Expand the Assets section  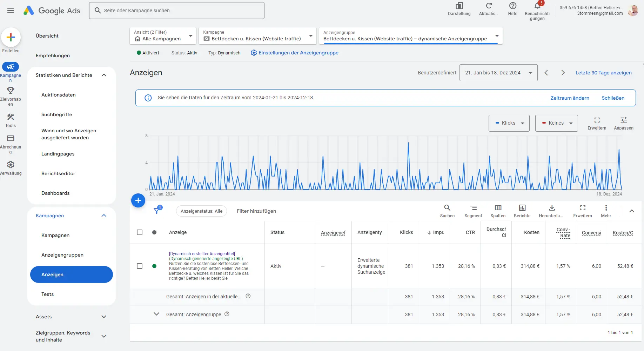pyautogui.click(x=104, y=317)
